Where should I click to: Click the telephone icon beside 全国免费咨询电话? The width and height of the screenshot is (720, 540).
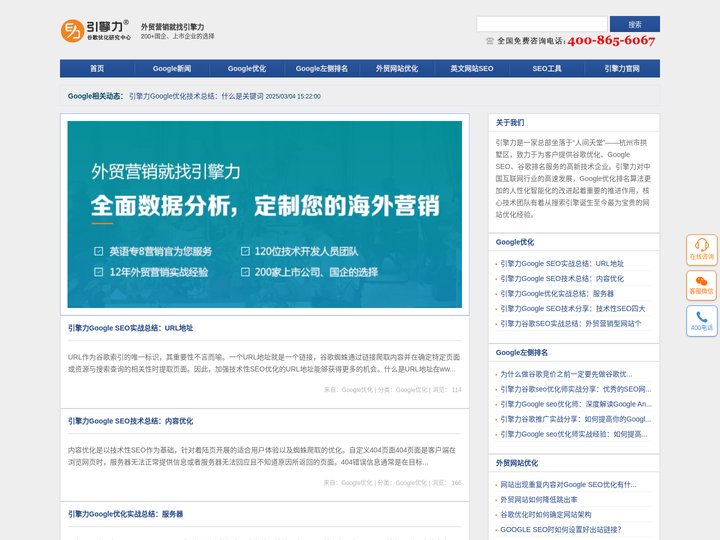click(x=489, y=41)
